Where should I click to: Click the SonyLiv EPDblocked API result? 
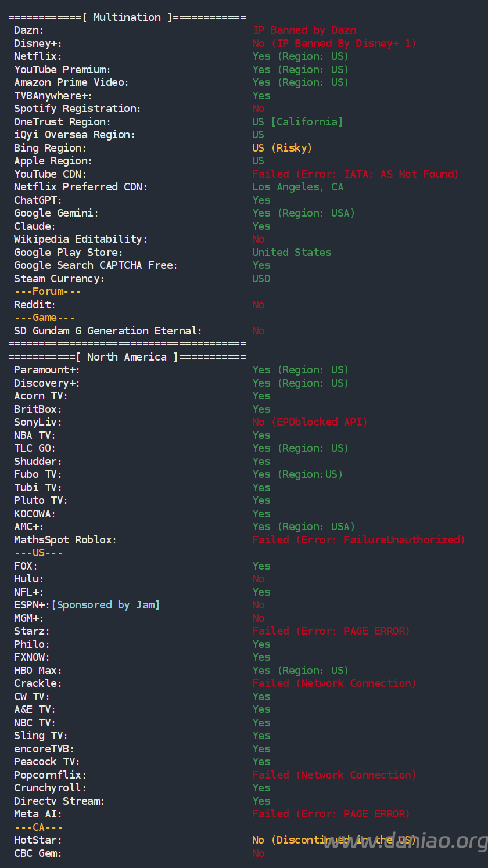click(x=310, y=422)
